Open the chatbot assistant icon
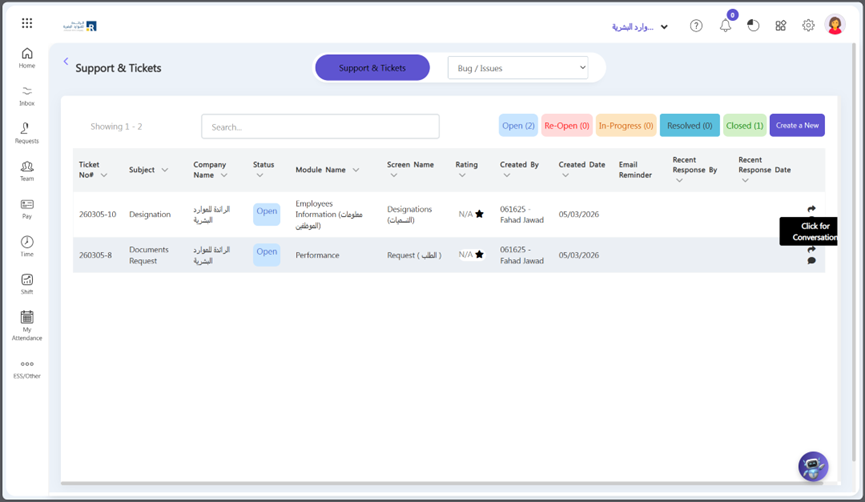 [813, 467]
